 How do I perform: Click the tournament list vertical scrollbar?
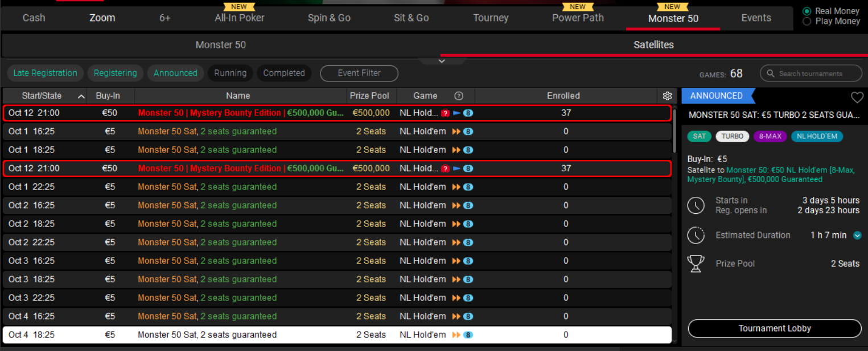(x=675, y=171)
